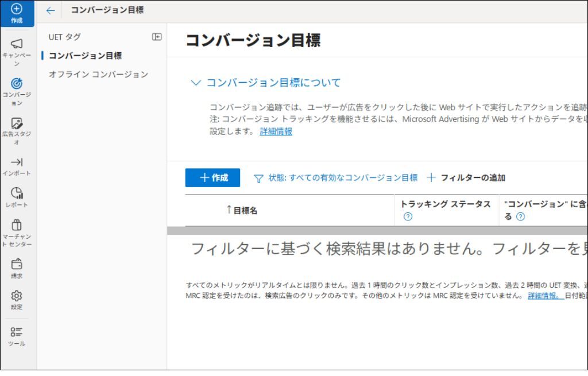588x376 pixels.
Task: Open the 請求 wallet icon
Action: pos(17,264)
